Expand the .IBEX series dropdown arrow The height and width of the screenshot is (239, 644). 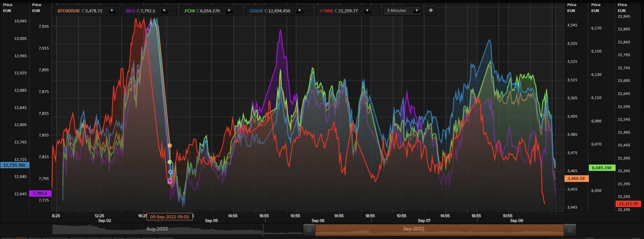point(164,11)
